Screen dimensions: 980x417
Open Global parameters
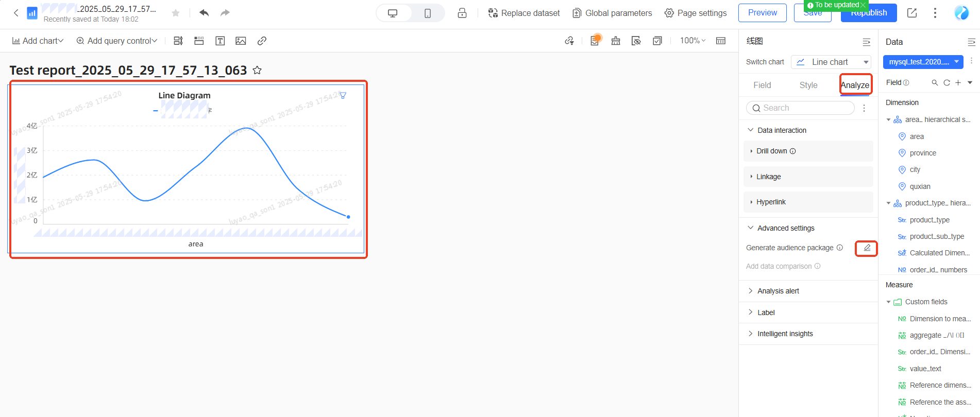(x=612, y=13)
